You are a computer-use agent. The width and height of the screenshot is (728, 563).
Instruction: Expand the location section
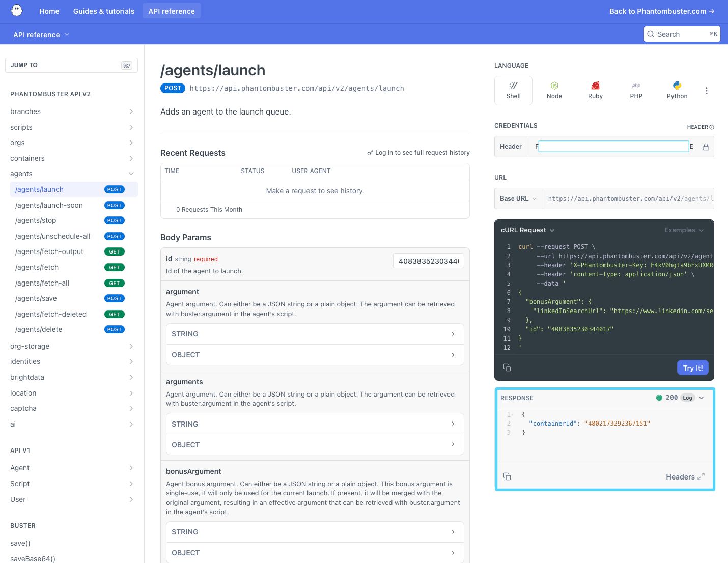point(131,393)
